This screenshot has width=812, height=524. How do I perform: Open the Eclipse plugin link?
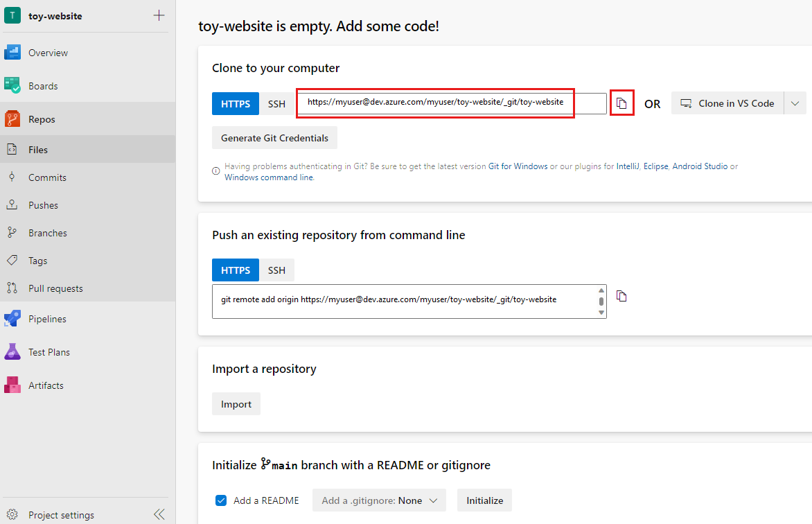tap(655, 166)
